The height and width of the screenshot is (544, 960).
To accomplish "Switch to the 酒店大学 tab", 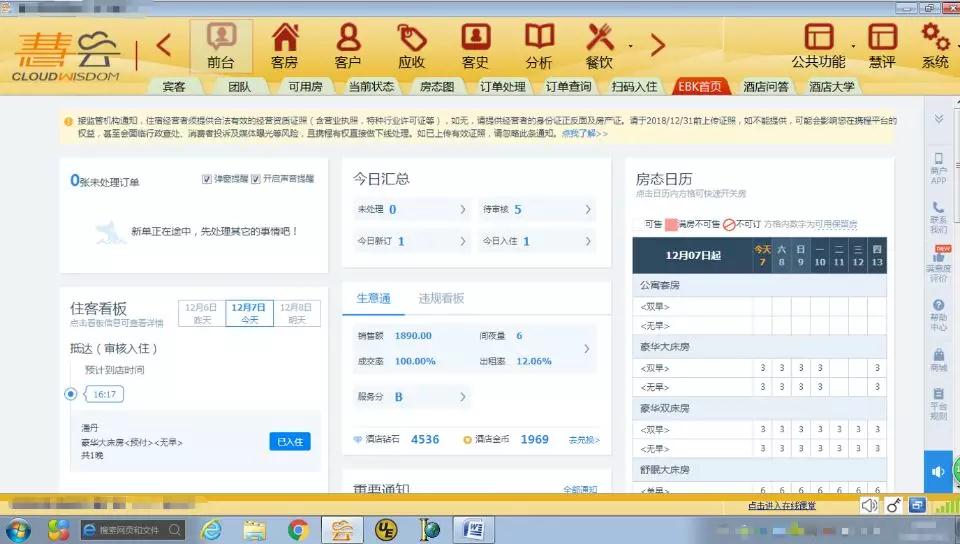I will [831, 87].
